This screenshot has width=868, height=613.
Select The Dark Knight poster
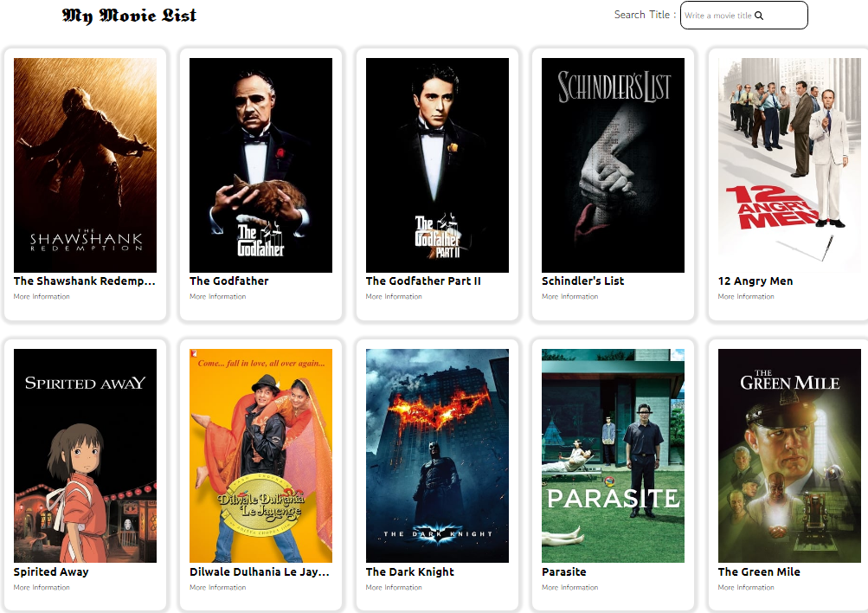(437, 455)
